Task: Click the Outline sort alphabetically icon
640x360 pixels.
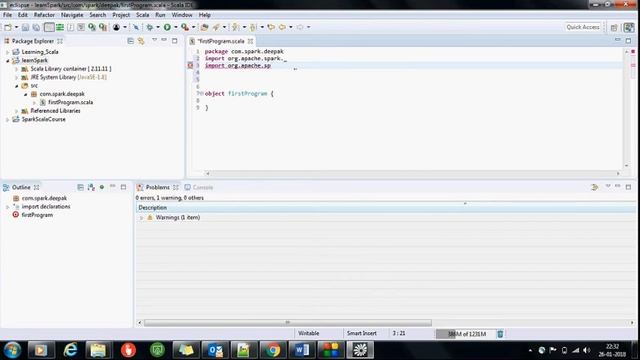Action: point(91,187)
